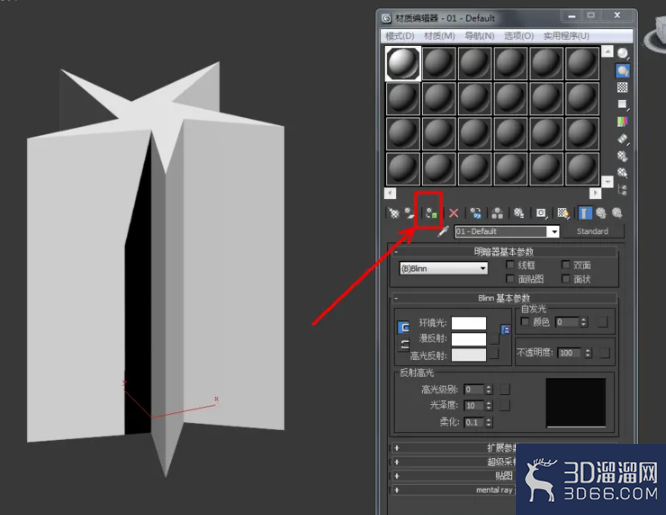
Task: Click map button next to 高光反射 swatch
Action: coord(494,354)
